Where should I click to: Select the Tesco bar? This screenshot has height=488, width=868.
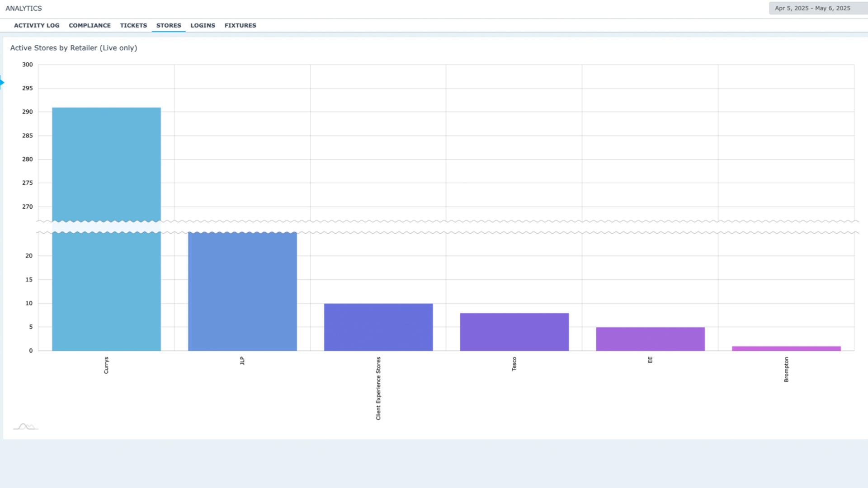pos(514,332)
